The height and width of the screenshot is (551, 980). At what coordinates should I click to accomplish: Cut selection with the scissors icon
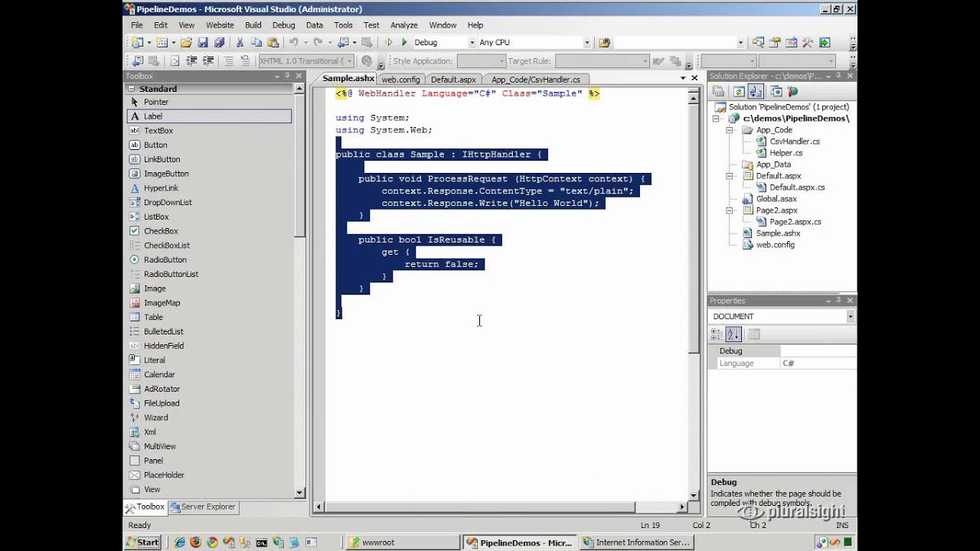tap(240, 43)
